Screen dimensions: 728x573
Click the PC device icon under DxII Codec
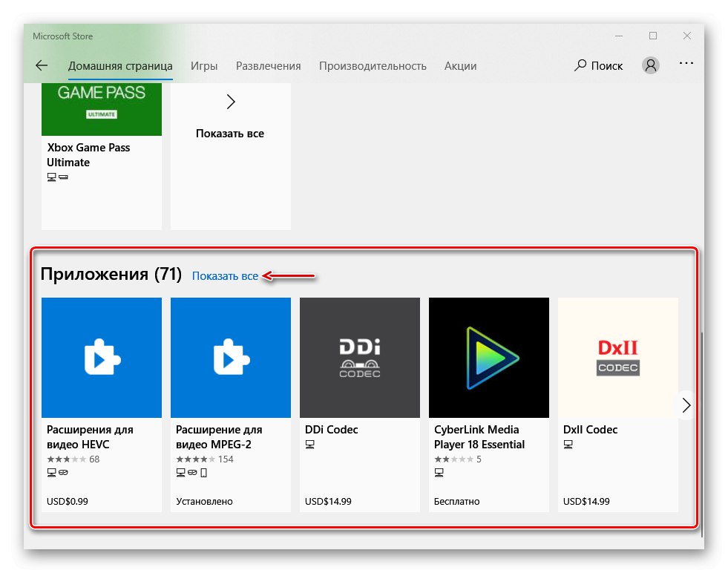(x=568, y=445)
